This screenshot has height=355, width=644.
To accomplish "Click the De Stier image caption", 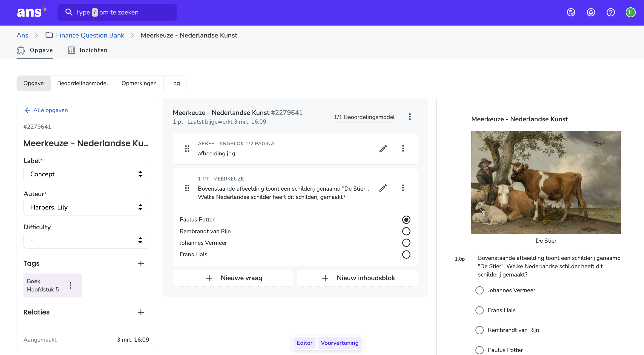I will pos(546,241).
